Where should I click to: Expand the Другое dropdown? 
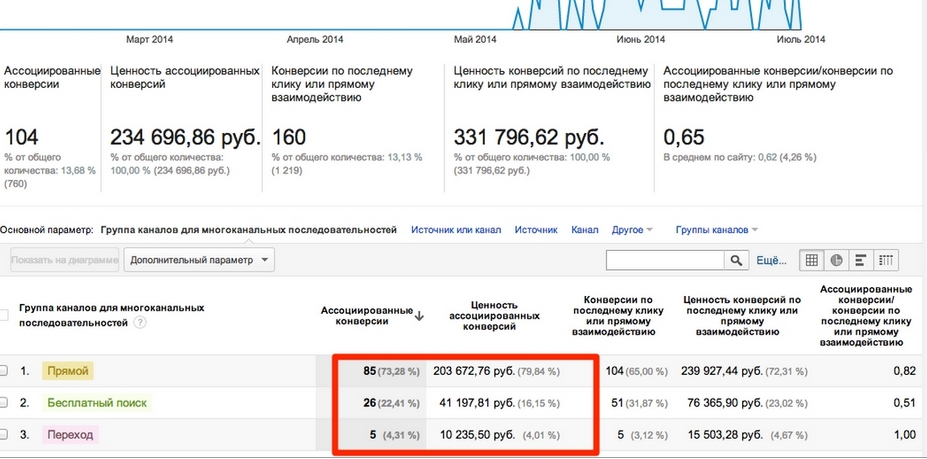coord(632,230)
